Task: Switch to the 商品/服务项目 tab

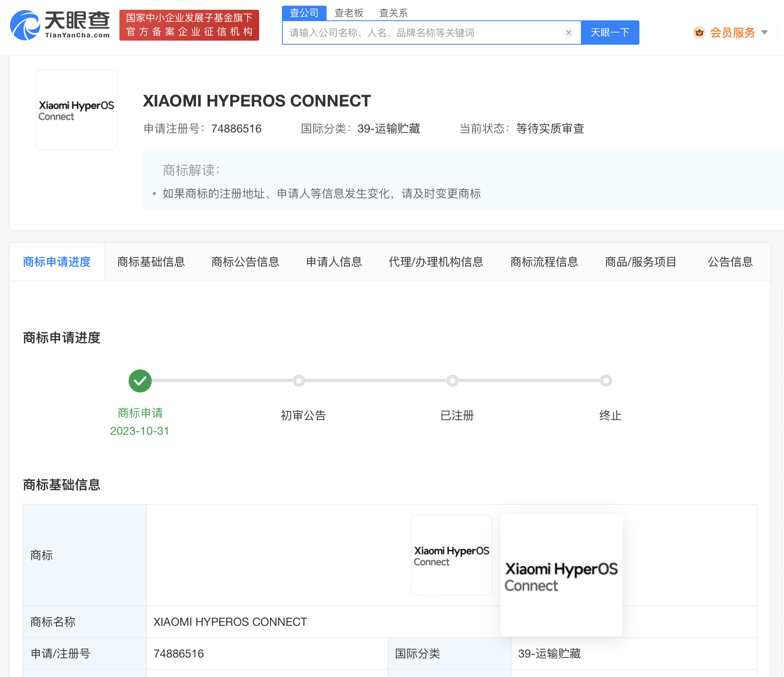Action: [x=641, y=262]
